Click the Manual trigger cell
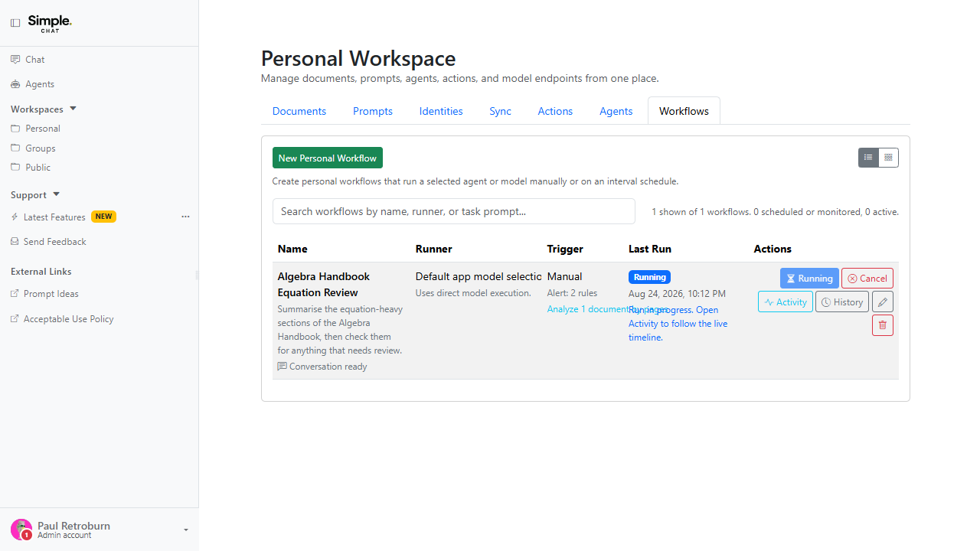The image size is (980, 551). pyautogui.click(x=564, y=276)
